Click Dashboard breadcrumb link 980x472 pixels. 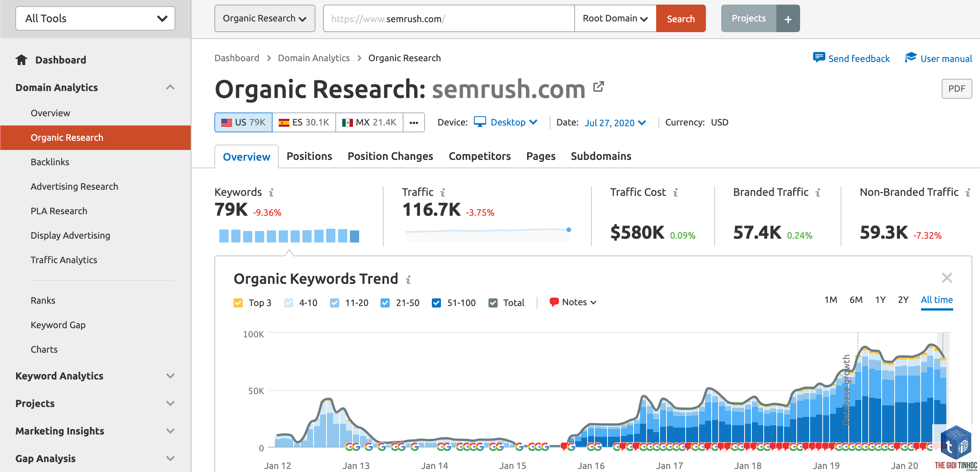coord(237,58)
